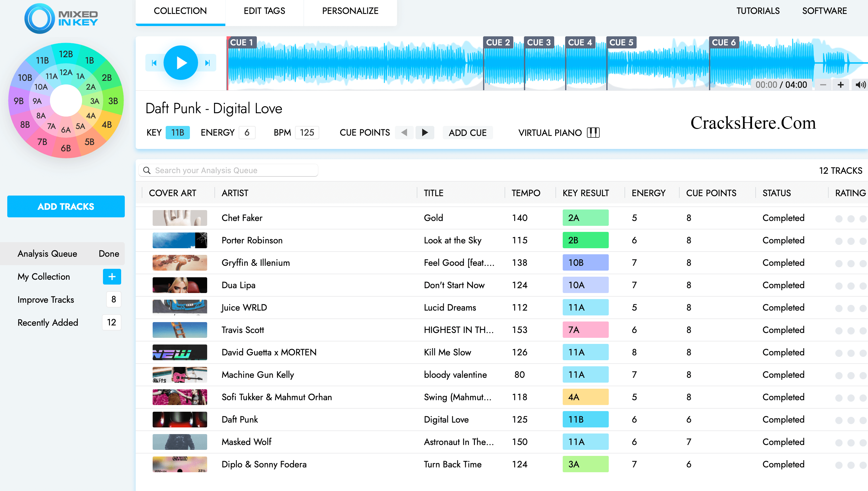868x491 pixels.
Task: Select 12B on the Camelot wheel
Action: point(66,54)
